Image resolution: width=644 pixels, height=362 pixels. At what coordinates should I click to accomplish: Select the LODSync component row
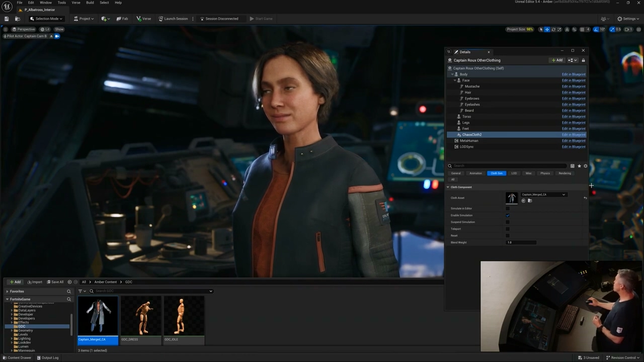tap(516, 147)
